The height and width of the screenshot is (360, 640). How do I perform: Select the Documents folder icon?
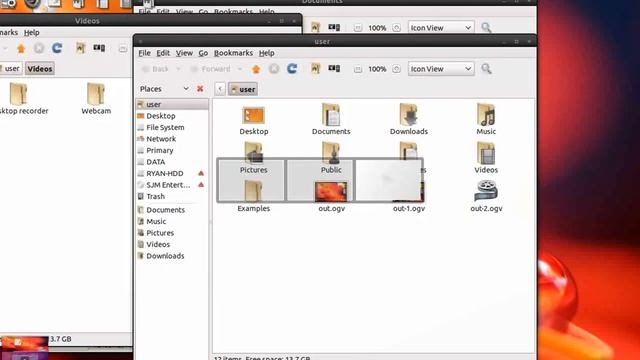[331, 115]
